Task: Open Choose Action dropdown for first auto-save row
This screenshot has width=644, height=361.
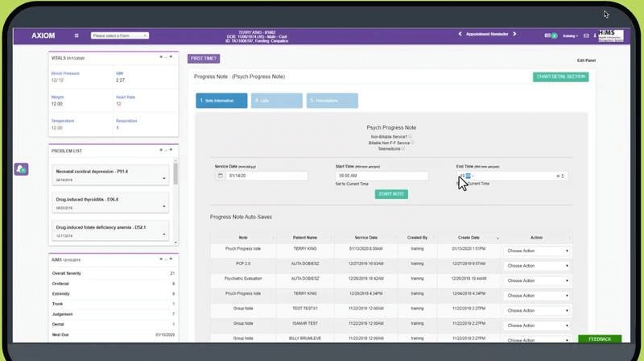Action: point(536,251)
